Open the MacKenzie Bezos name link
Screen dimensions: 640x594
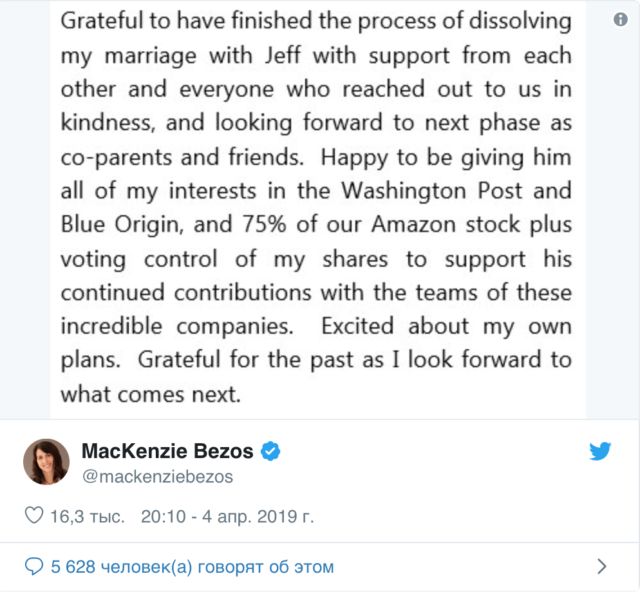click(x=167, y=451)
